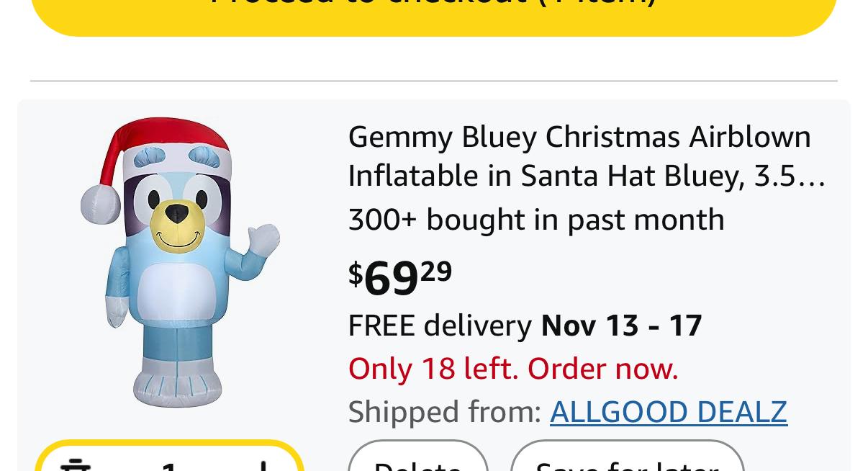Viewport: 868px width, 471px height.
Task: Click the divider line below checkout button
Action: 434,81
